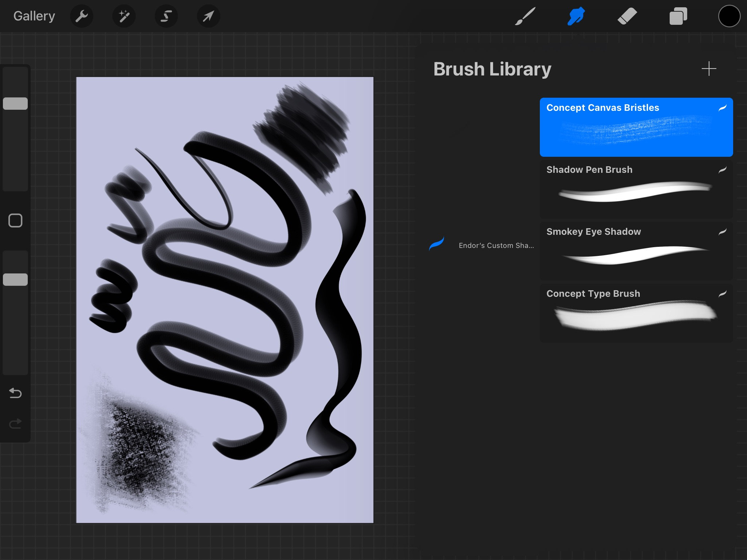Undo the last stroke
Screen dimensions: 747x560
click(15, 393)
